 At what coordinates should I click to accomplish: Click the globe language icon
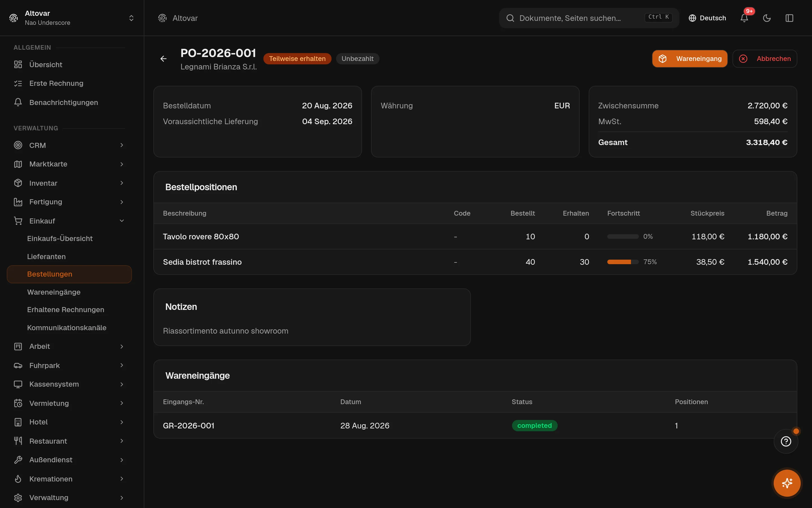[692, 18]
